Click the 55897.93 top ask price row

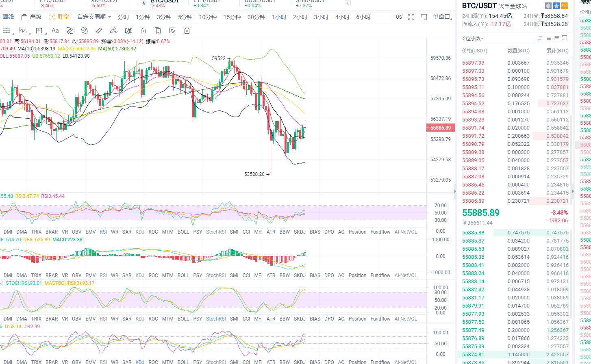(x=474, y=63)
